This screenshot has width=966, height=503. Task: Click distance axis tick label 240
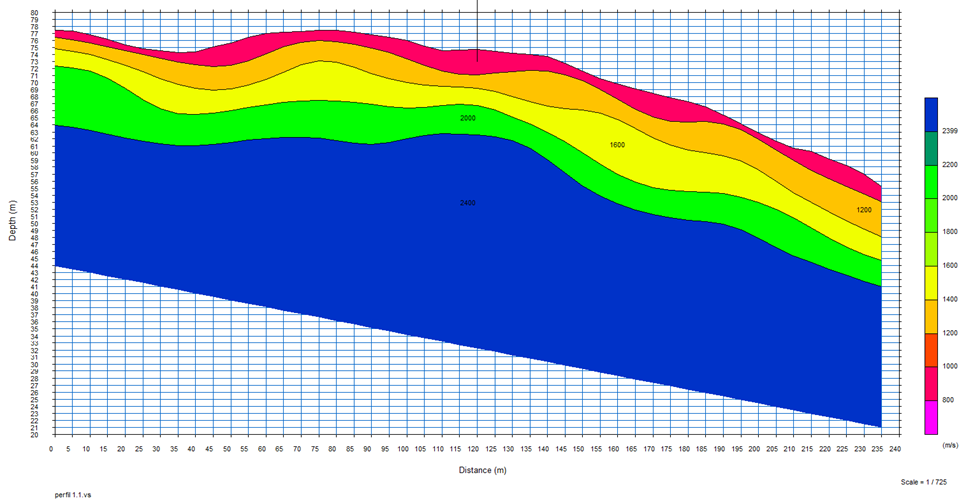click(896, 449)
